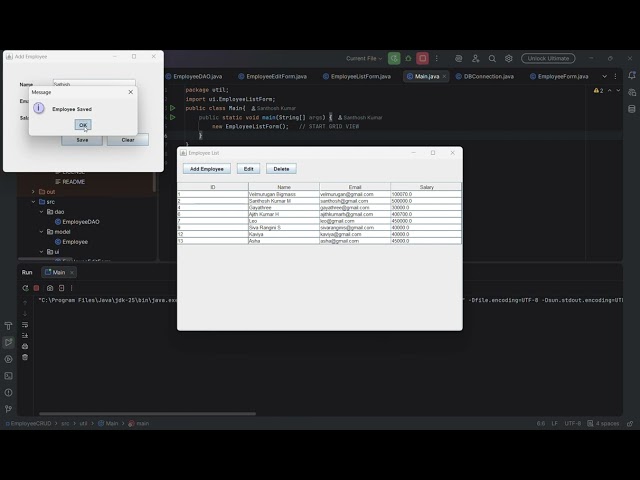Select README file in project tree
The image size is (640, 480).
click(70, 182)
